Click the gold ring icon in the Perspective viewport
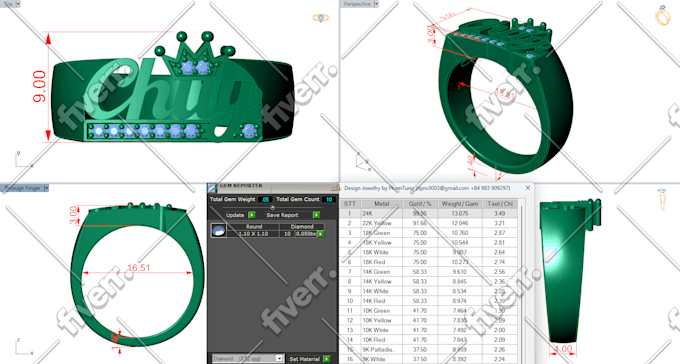Viewport: 680px width, 364px height. [x=663, y=15]
